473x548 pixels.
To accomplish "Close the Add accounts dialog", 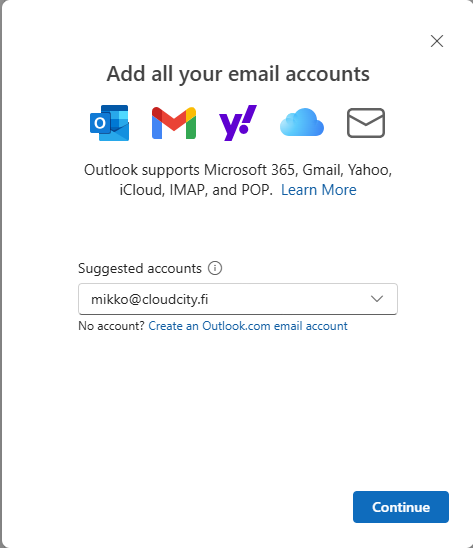I will click(437, 41).
